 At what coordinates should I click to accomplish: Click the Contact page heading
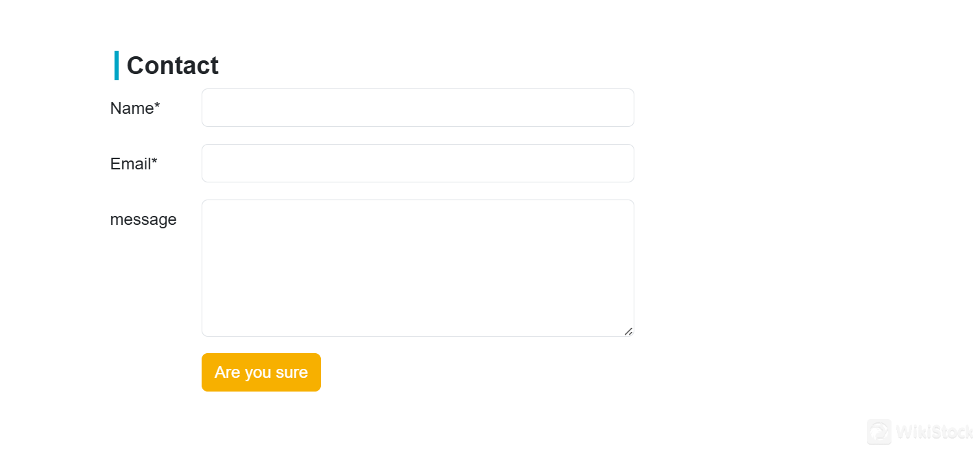(x=172, y=65)
